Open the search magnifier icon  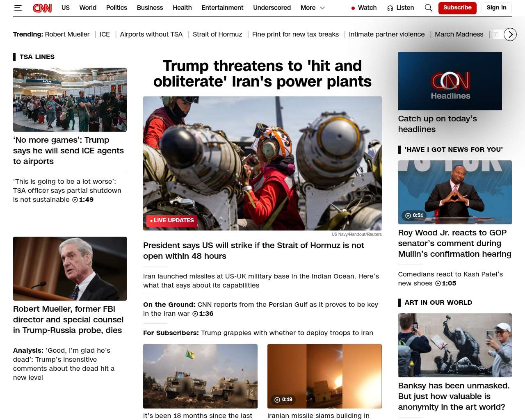tap(428, 8)
